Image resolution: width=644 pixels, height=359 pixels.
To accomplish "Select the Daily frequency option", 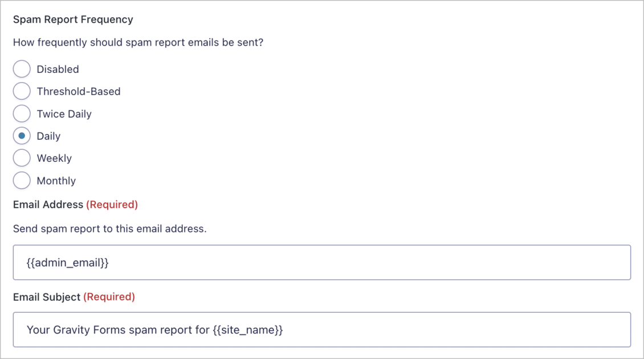I will pos(21,136).
